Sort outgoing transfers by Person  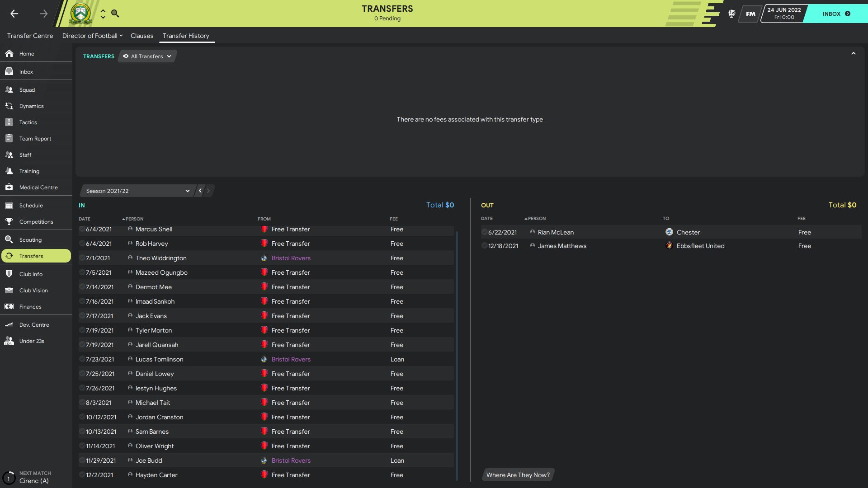(537, 218)
